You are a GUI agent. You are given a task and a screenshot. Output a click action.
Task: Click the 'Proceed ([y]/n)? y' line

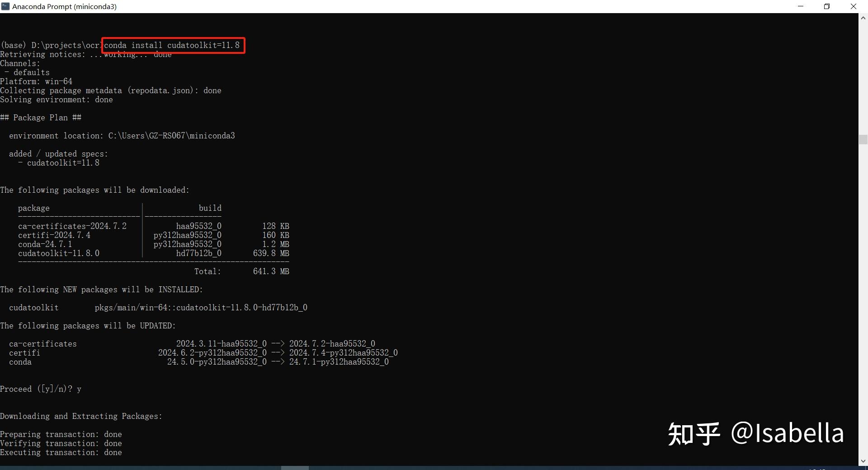41,389
